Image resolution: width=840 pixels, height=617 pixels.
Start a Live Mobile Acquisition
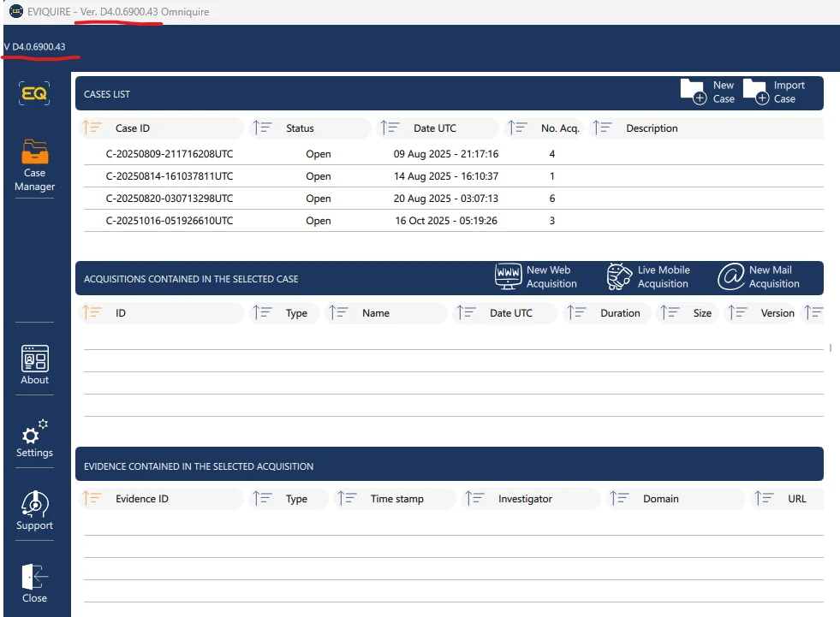pyautogui.click(x=619, y=276)
